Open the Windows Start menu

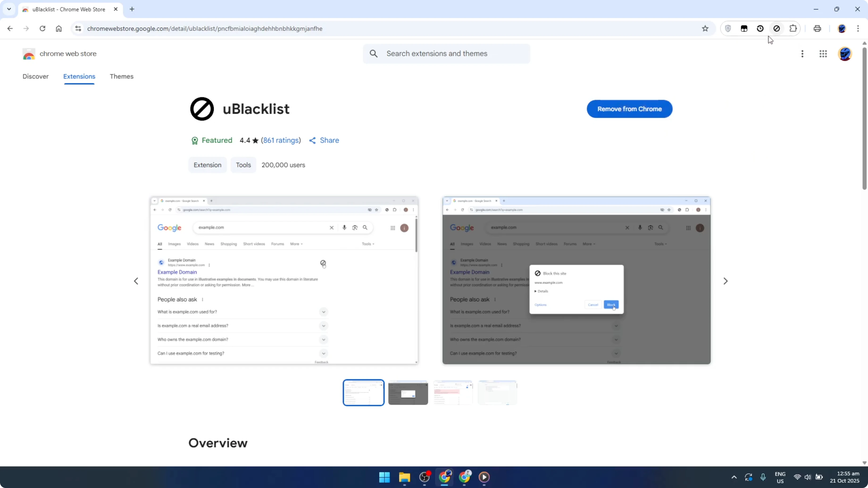point(384,477)
